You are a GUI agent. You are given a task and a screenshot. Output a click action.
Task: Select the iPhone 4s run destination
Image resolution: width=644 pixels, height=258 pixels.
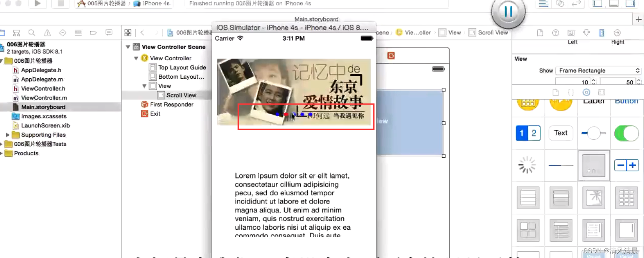point(152,3)
